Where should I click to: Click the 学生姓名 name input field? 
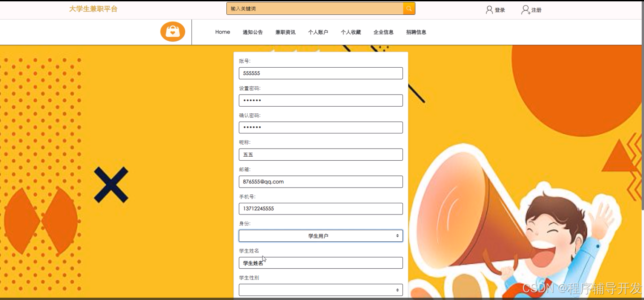point(321,263)
